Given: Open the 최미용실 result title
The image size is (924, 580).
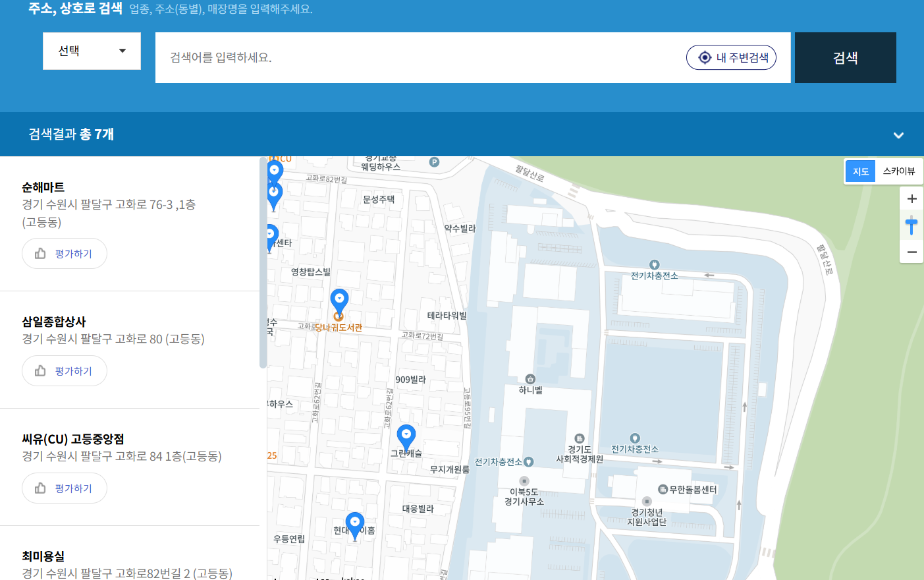Looking at the screenshot, I should coord(43,556).
